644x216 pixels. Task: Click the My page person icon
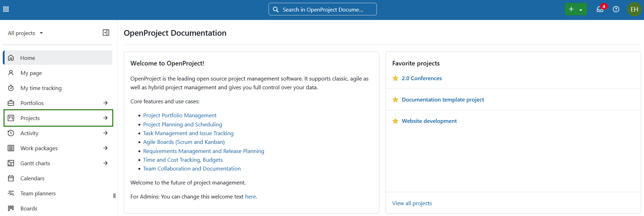(11, 73)
